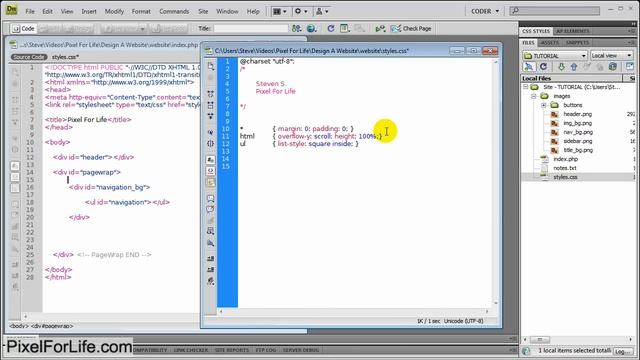
Task: Click the Validate Markup icon
Action: [380, 29]
